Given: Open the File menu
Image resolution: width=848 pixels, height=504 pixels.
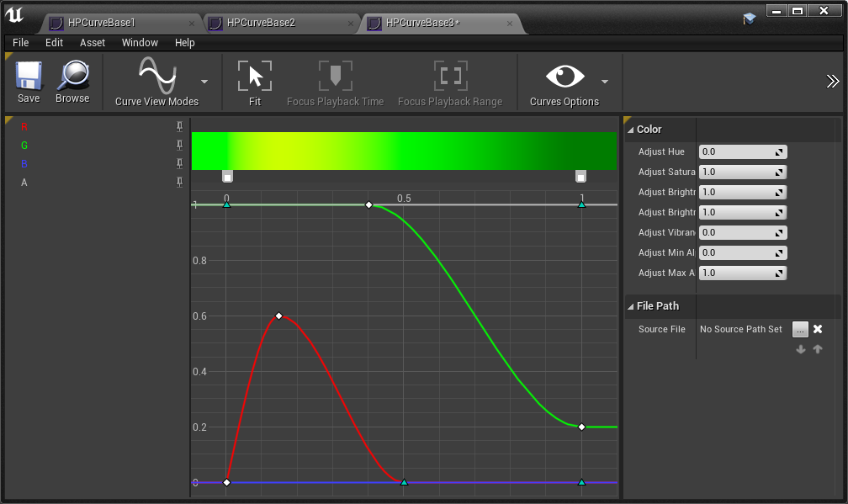Looking at the screenshot, I should (x=20, y=43).
